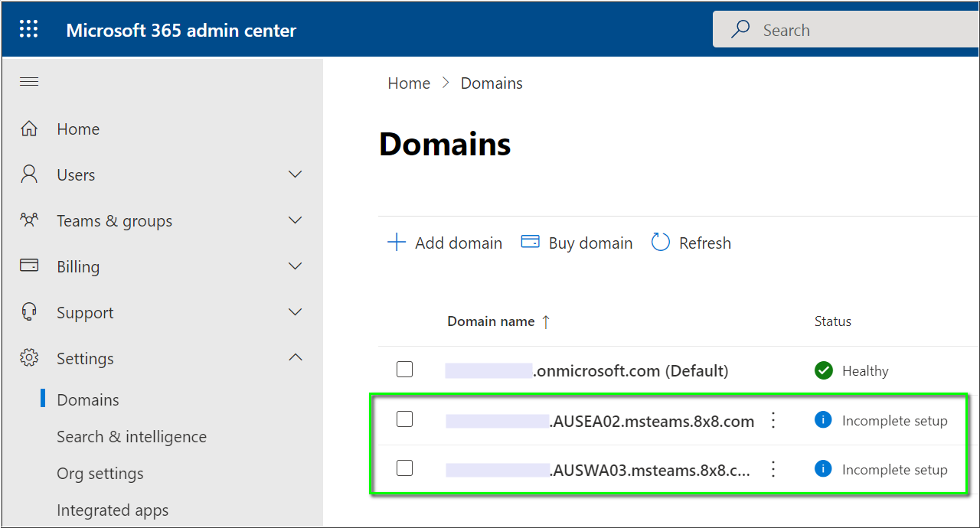The height and width of the screenshot is (528, 980).
Task: Click the Buy domain button label
Action: tap(590, 243)
